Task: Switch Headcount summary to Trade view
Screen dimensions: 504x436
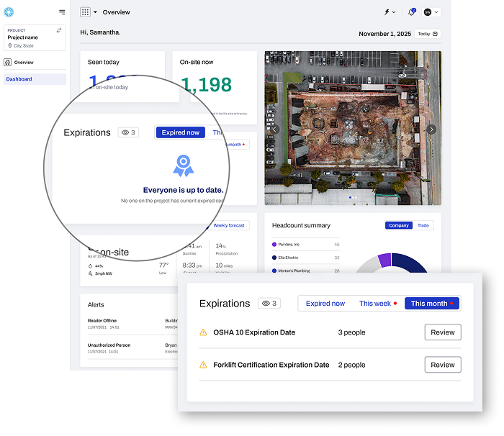Action: coord(423,225)
